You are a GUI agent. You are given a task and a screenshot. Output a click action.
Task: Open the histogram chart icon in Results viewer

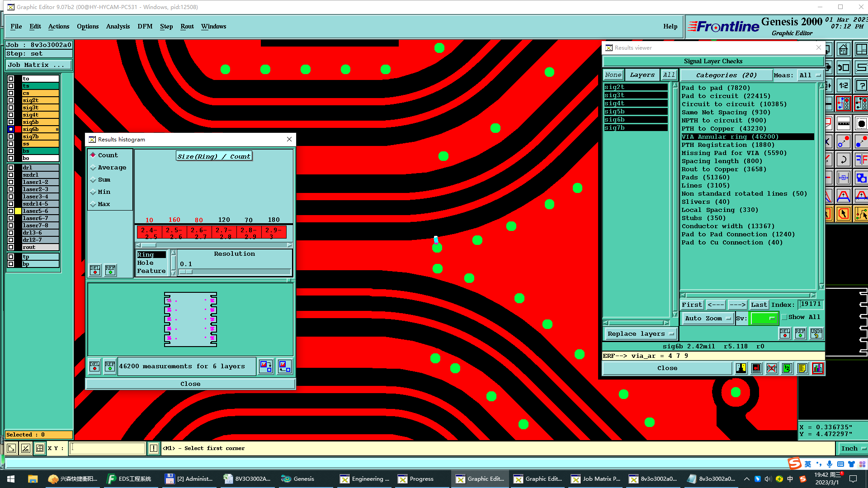(817, 369)
